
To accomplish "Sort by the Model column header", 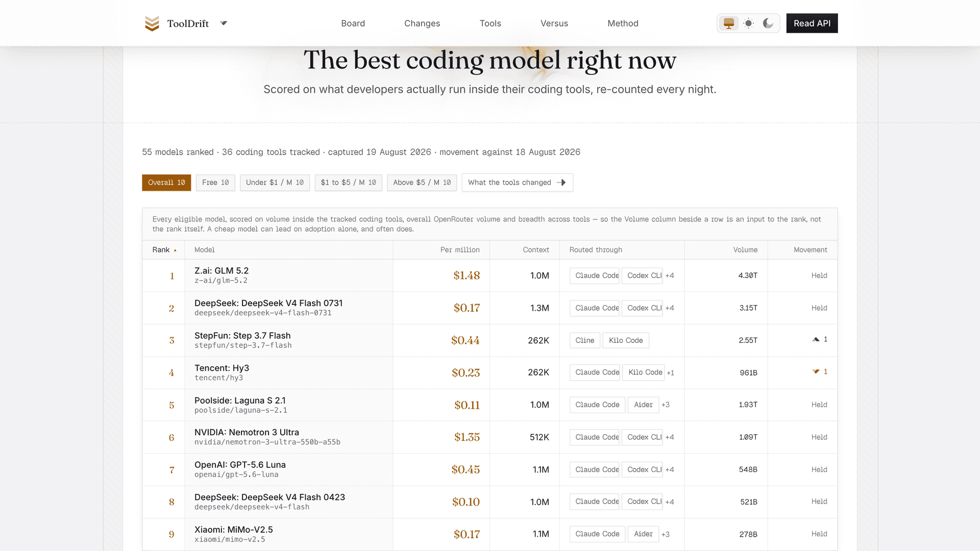I will [x=204, y=250].
